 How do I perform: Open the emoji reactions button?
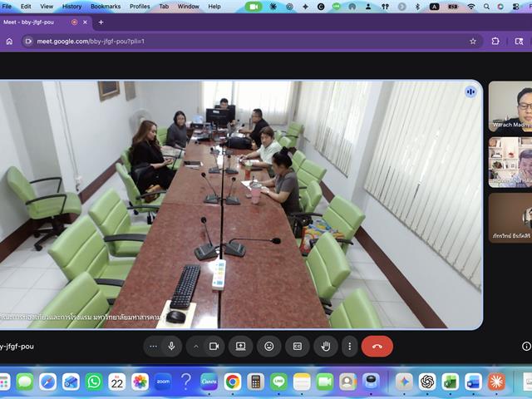[x=269, y=346]
